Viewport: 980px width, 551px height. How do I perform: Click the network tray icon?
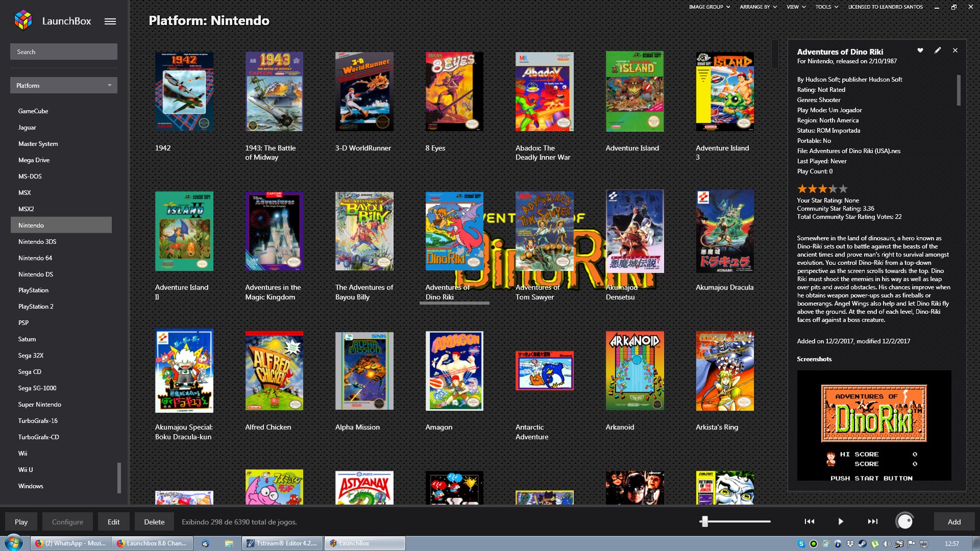click(x=924, y=544)
